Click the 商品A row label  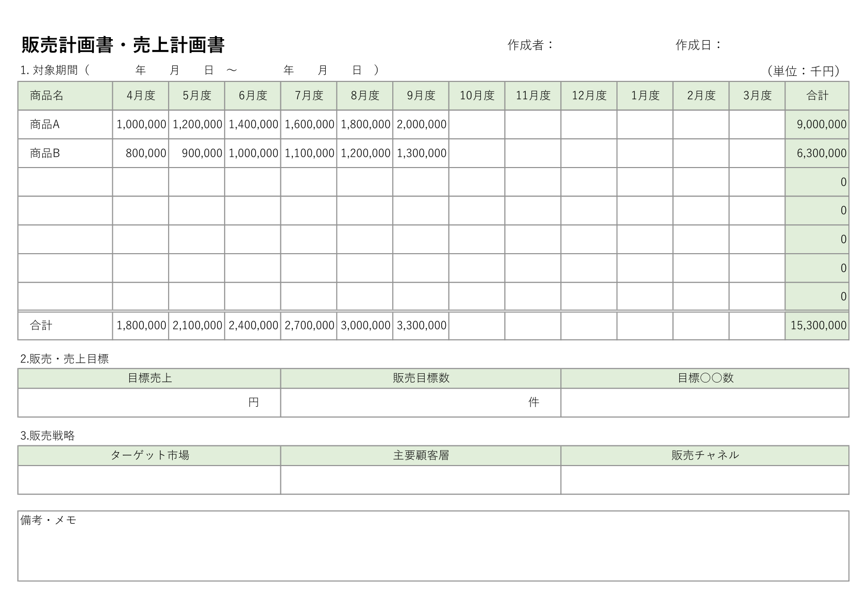tap(45, 124)
